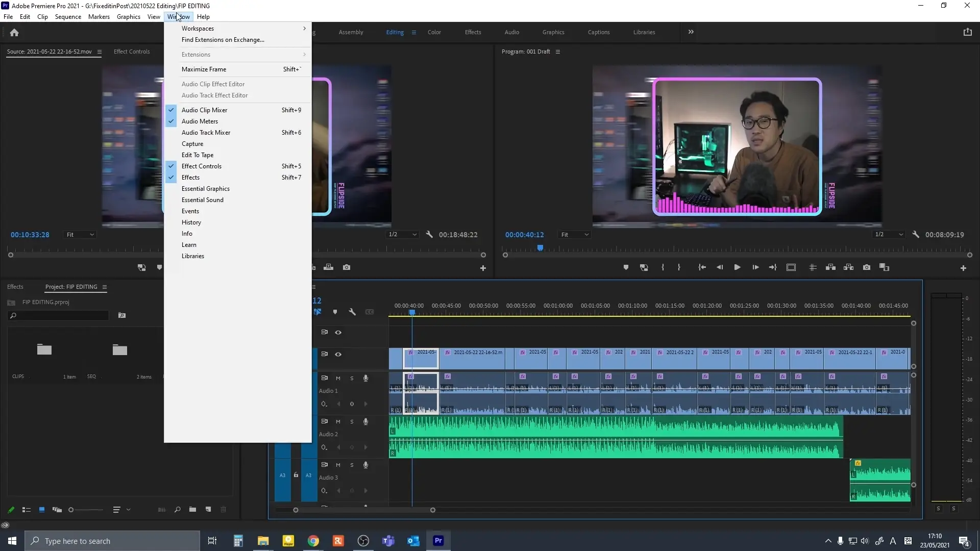Open Libraries from the Window menu
Image resolution: width=980 pixels, height=551 pixels.
pos(238,256)
